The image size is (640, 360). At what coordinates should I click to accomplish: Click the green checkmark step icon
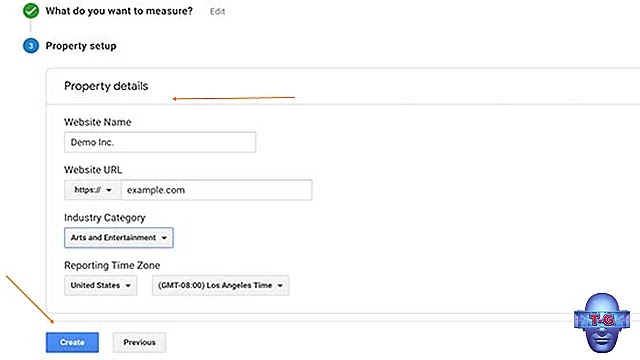pyautogui.click(x=31, y=11)
